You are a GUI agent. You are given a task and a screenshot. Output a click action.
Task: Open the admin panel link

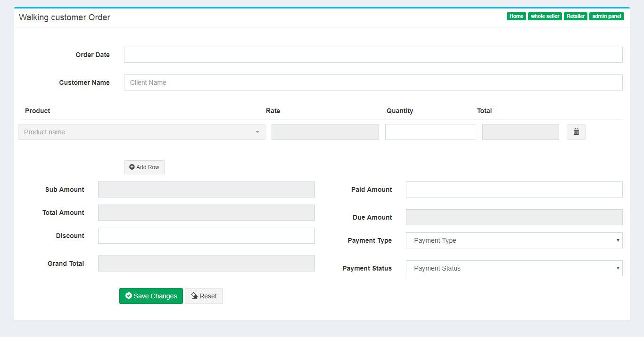point(607,16)
